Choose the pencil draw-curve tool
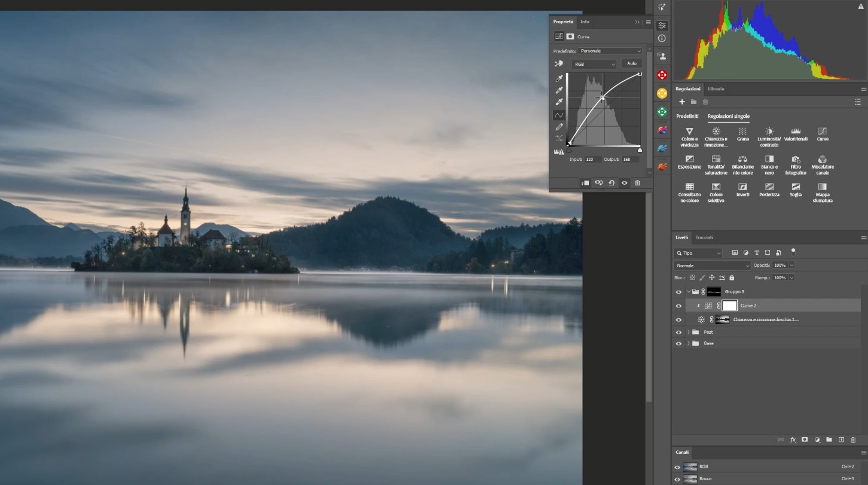The height and width of the screenshot is (485, 868). [x=559, y=127]
